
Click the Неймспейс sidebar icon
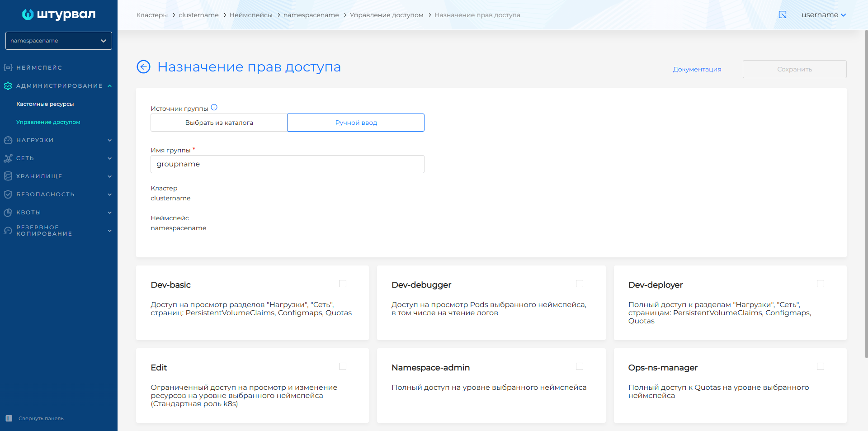8,67
